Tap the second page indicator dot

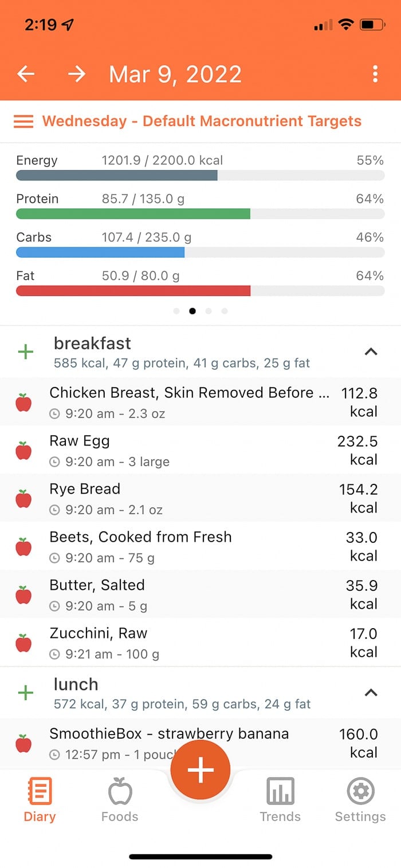coord(192,311)
